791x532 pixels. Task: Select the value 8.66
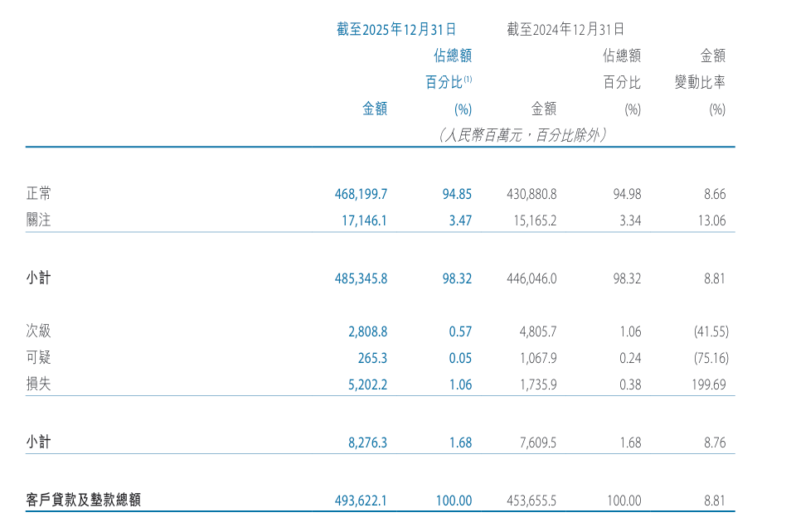click(x=715, y=194)
